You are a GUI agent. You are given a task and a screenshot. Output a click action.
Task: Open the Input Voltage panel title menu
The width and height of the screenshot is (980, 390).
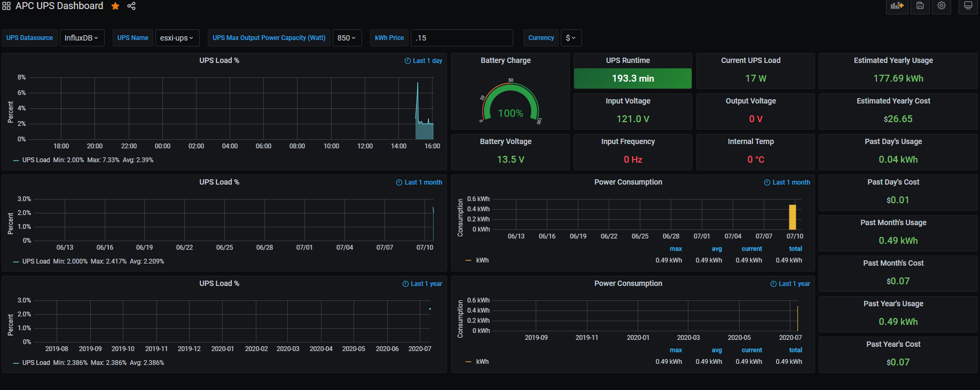(628, 101)
